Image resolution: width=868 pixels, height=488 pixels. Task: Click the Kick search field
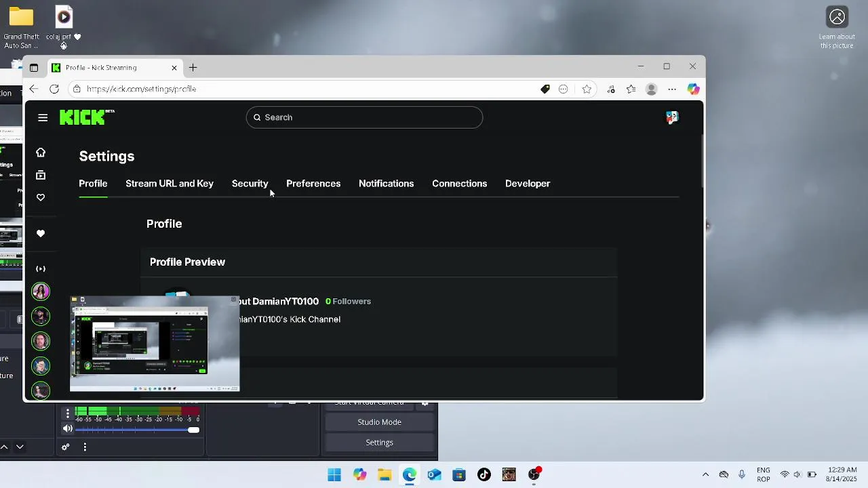coord(364,117)
